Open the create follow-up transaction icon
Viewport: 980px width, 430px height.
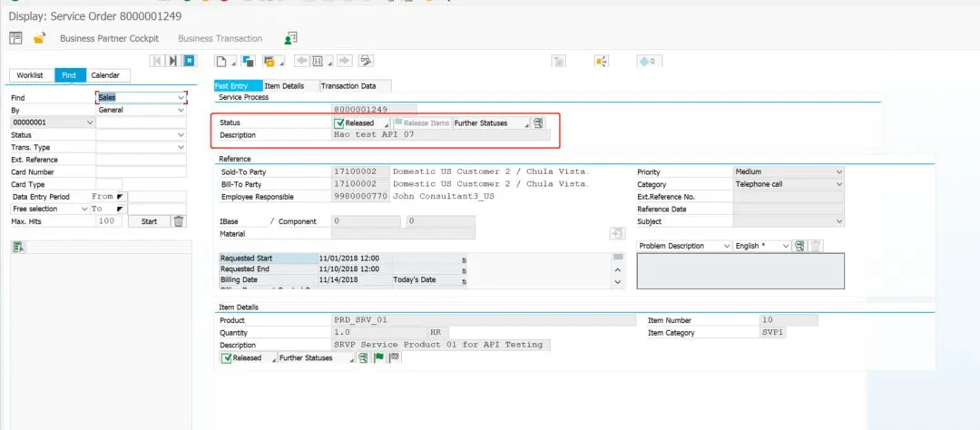click(270, 61)
